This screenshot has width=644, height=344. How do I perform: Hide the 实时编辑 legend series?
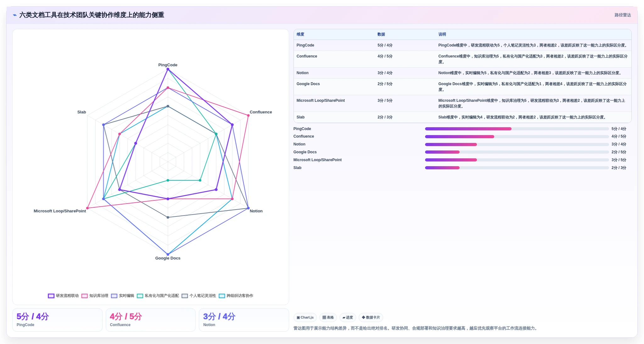tap(122, 296)
